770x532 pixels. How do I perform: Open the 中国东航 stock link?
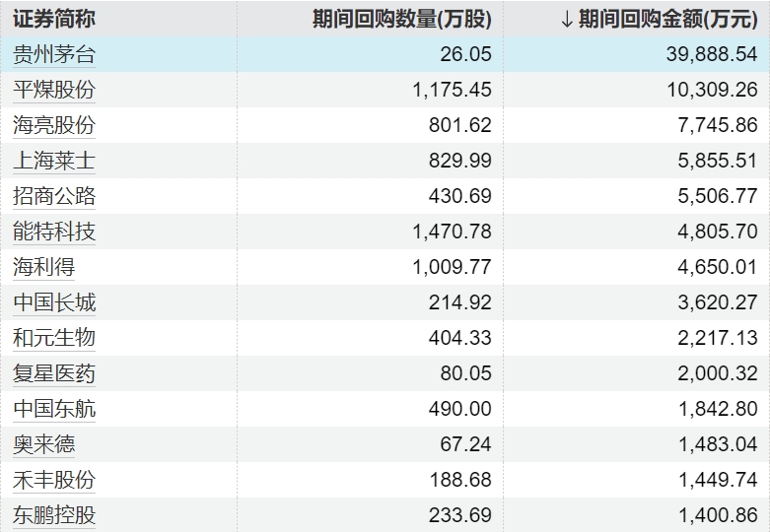pos(54,409)
